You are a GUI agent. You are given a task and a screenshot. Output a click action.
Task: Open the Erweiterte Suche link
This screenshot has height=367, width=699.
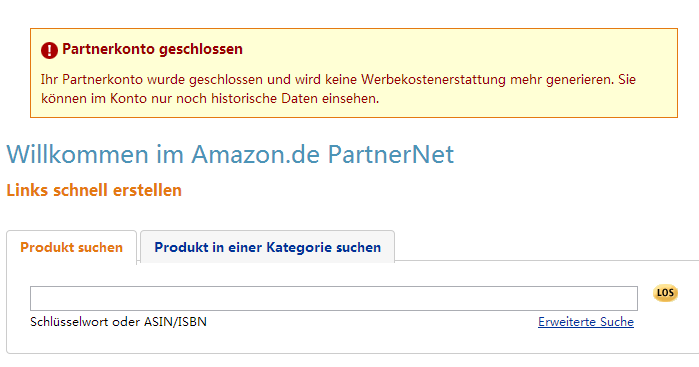pyautogui.click(x=586, y=322)
